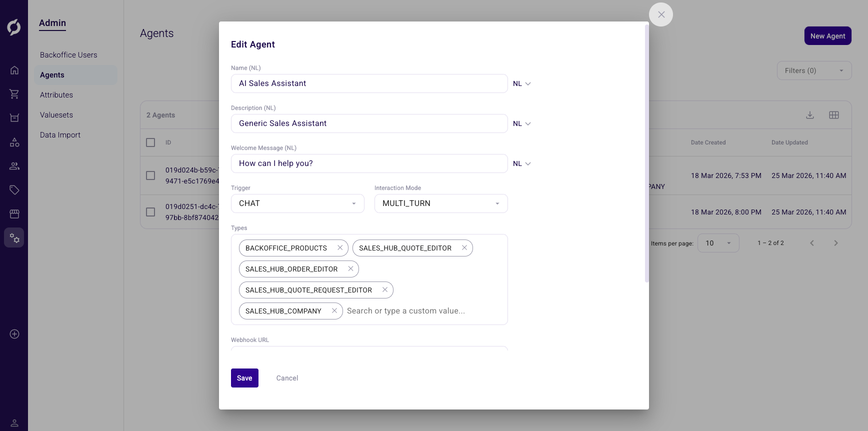Click the table columns grid icon
Screen dimensions: 868x431
coord(834,115)
